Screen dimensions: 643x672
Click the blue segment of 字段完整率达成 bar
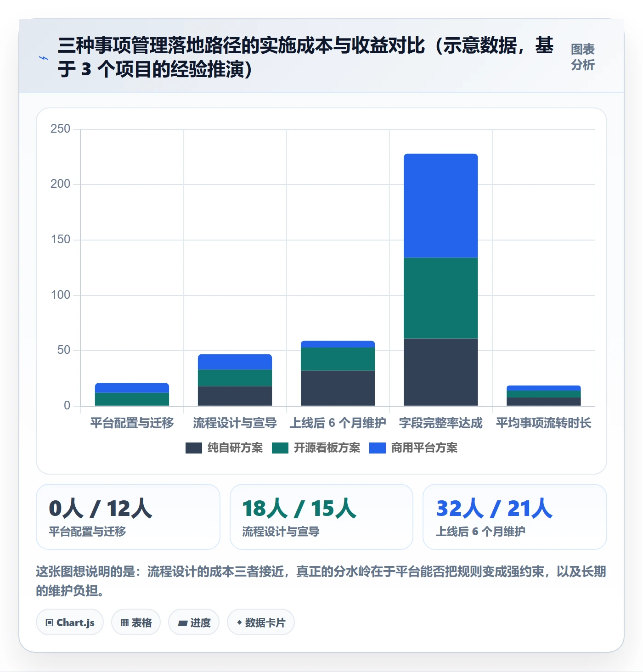click(441, 206)
